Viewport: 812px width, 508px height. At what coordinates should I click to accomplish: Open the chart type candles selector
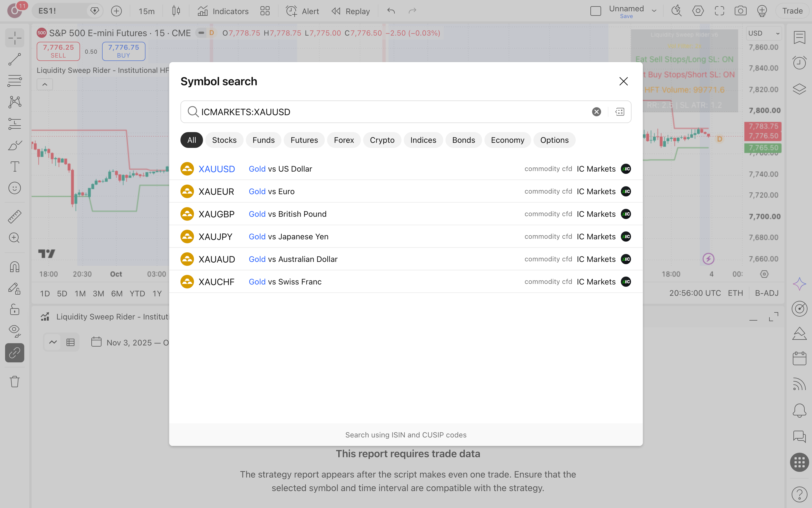[x=176, y=11]
